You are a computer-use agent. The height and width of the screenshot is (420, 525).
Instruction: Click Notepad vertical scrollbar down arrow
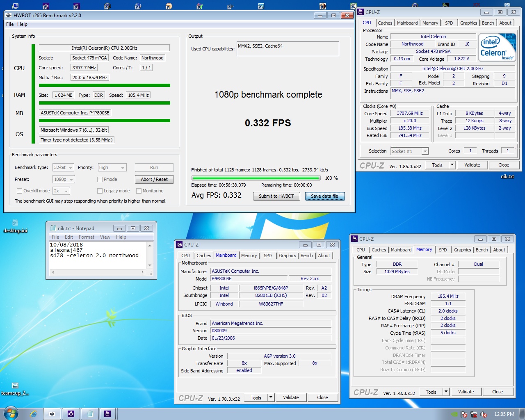(150, 265)
